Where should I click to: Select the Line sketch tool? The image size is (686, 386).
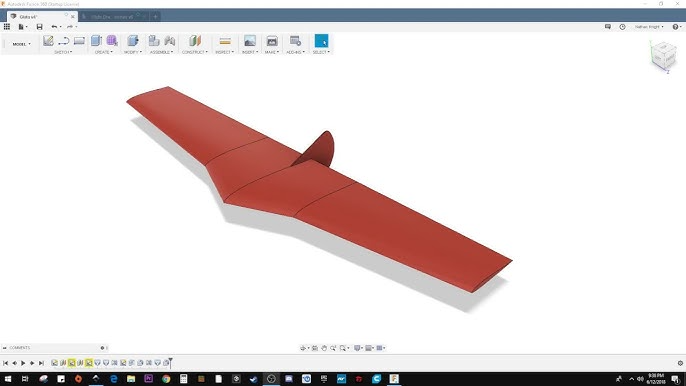63,41
